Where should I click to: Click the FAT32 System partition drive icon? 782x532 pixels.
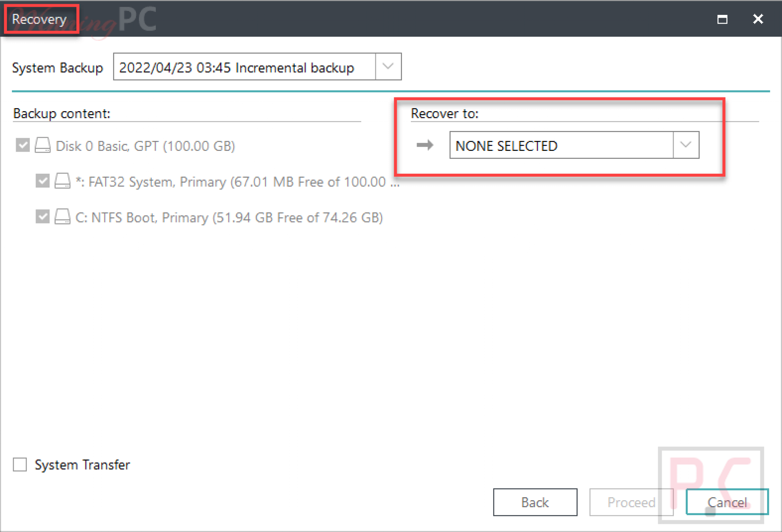coord(62,181)
